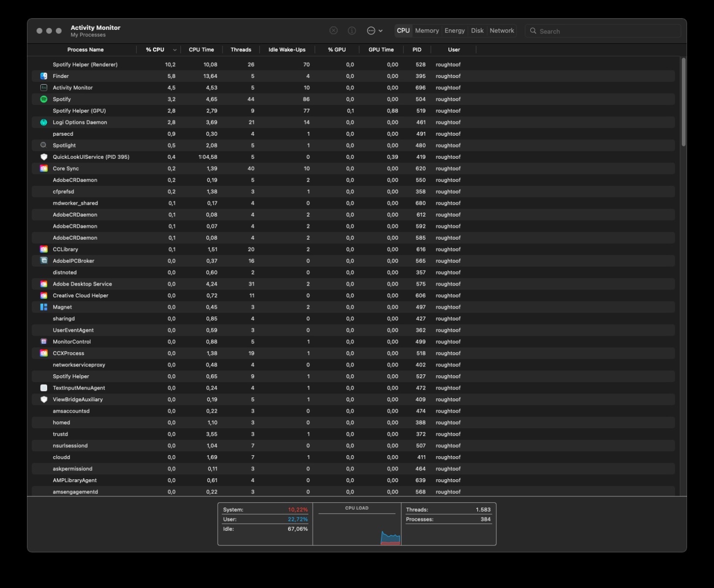Screen dimensions: 714x588
Task: Switch to the CPU tab
Action: 403,30
